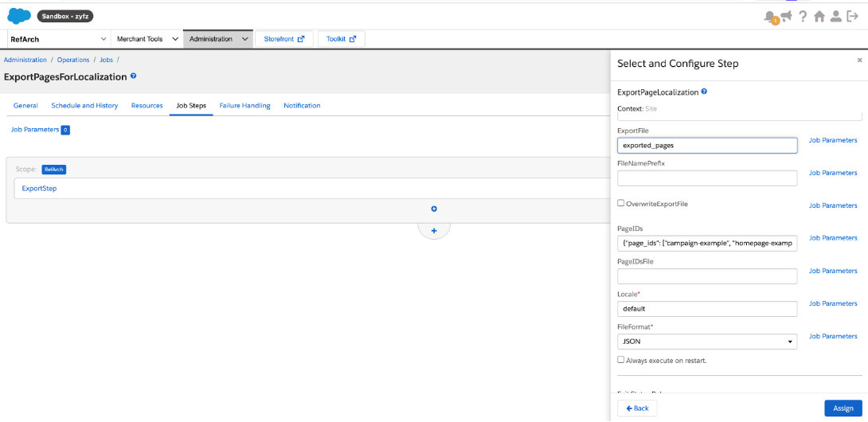Screen dimensions: 868x422
Task: Click the Back button
Action: click(x=637, y=408)
